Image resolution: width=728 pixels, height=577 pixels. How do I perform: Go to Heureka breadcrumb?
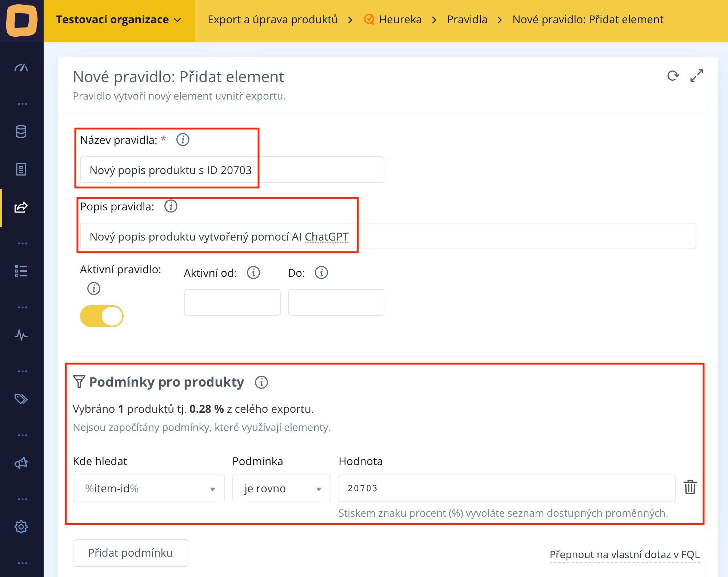[400, 20]
